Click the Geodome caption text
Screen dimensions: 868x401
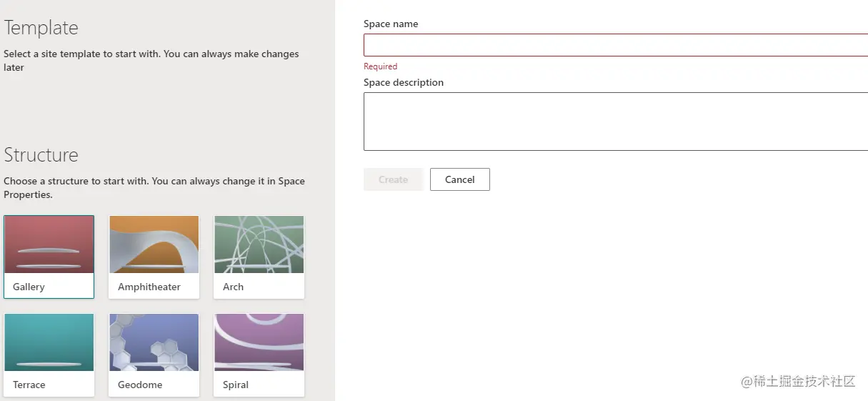click(140, 385)
